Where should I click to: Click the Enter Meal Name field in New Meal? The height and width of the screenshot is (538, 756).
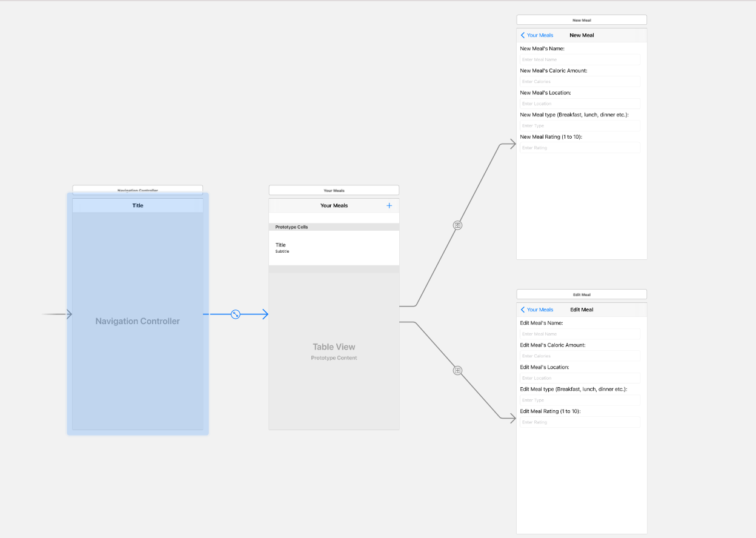coord(580,59)
